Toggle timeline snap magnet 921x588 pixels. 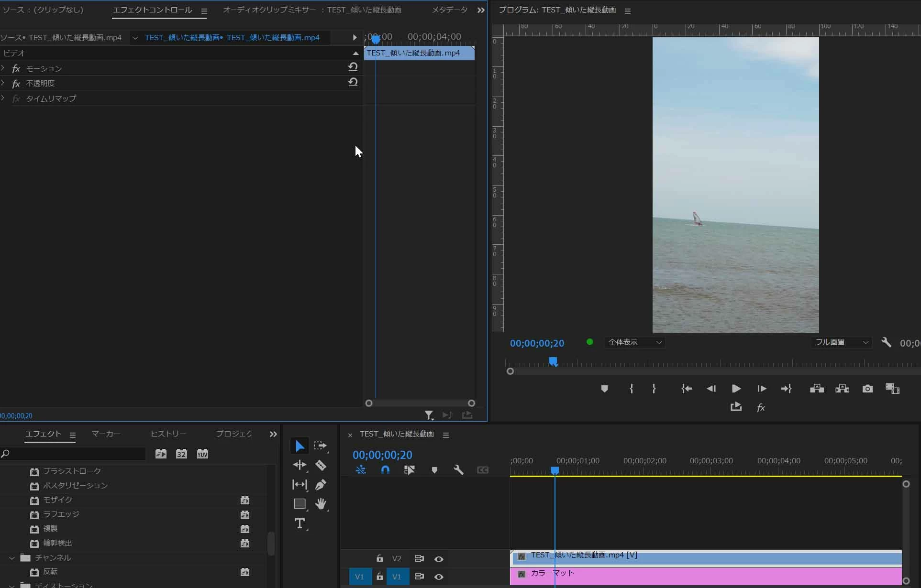(385, 470)
